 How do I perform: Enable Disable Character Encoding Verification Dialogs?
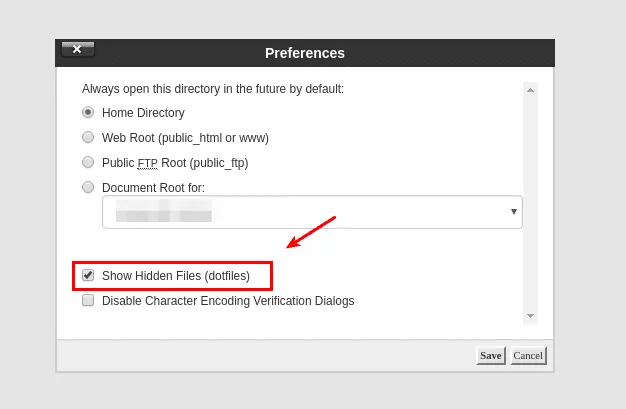coord(88,300)
